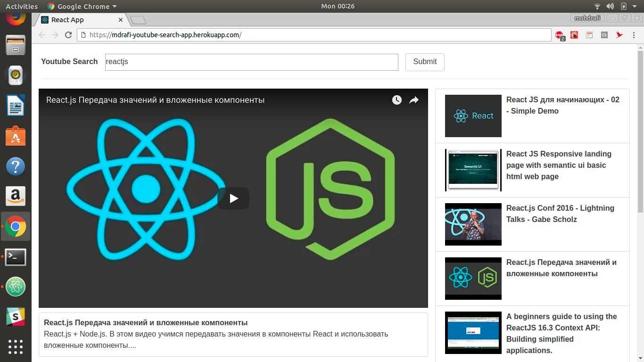Image resolution: width=644 pixels, height=362 pixels.
Task: Open 'A beginners guide to ReactJS 16.3' title
Action: pyautogui.click(x=561, y=333)
